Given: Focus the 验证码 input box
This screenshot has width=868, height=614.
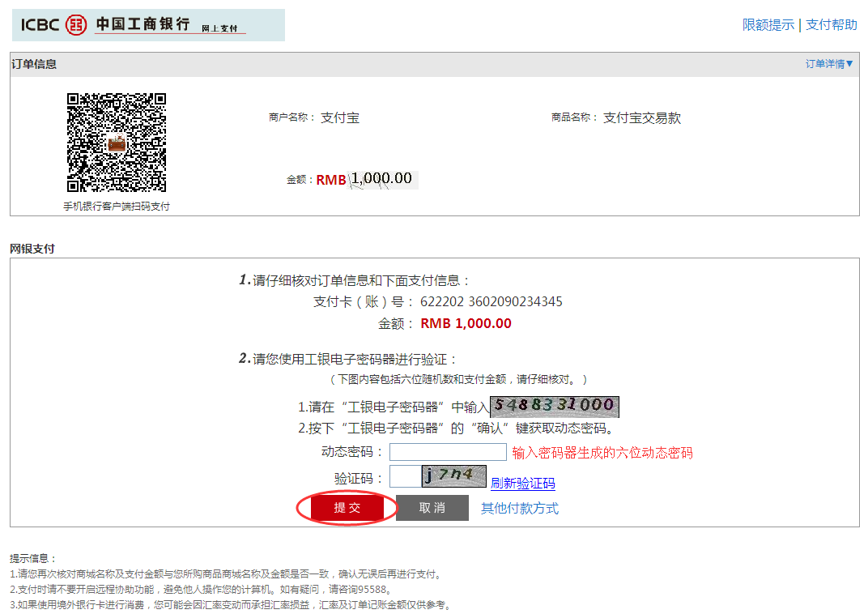Looking at the screenshot, I should tap(404, 476).
